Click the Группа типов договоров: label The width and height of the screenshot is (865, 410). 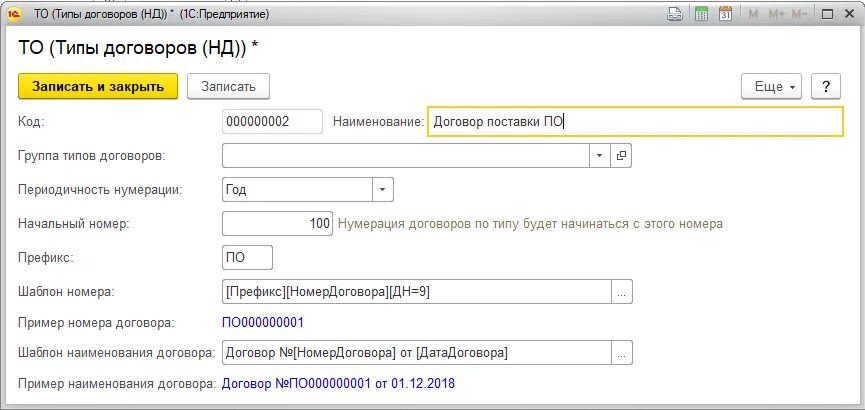(92, 156)
